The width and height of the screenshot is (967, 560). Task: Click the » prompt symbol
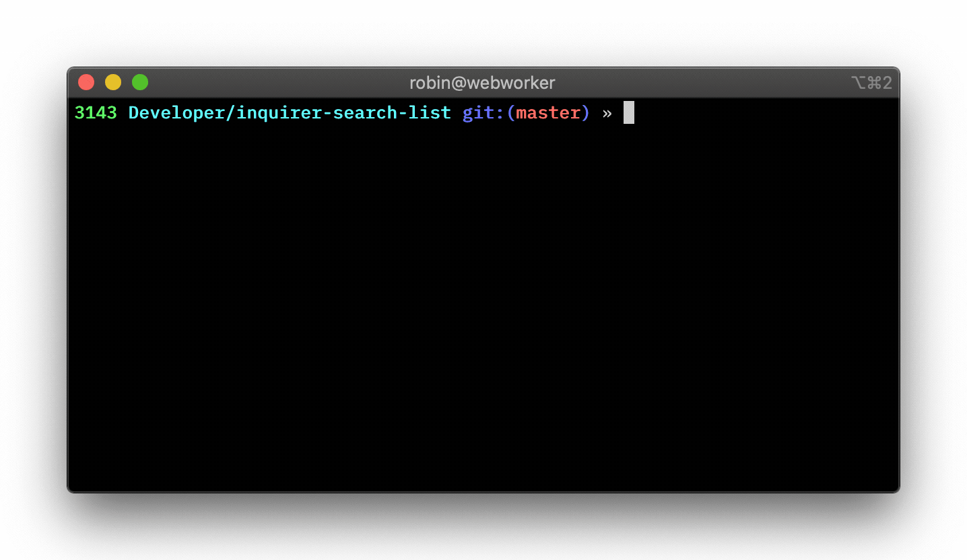point(607,114)
